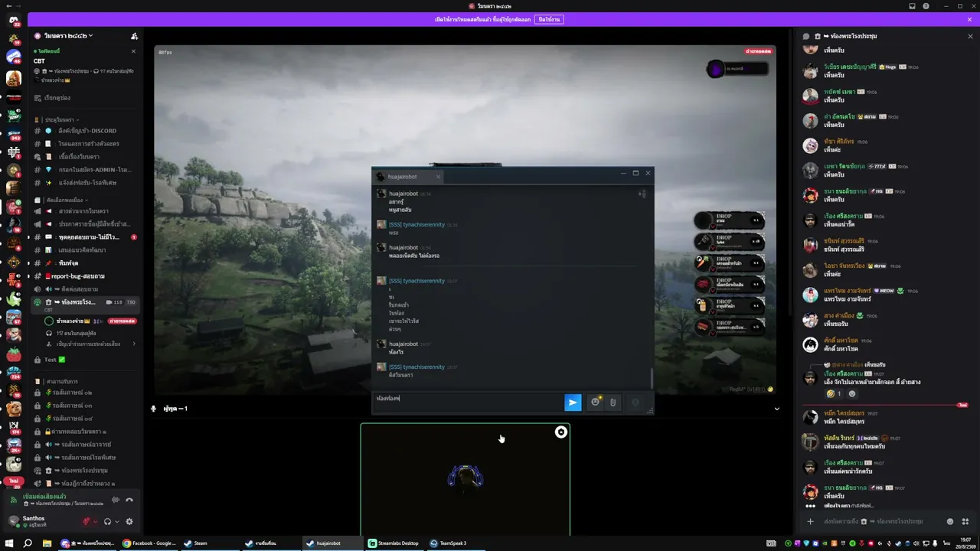Viewport: 980px width, 551px height.
Task: Toggle microphone mute in user panel
Action: tap(87, 521)
